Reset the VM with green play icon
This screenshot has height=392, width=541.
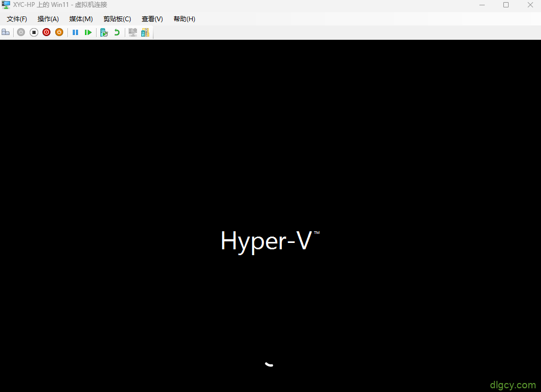(88, 32)
